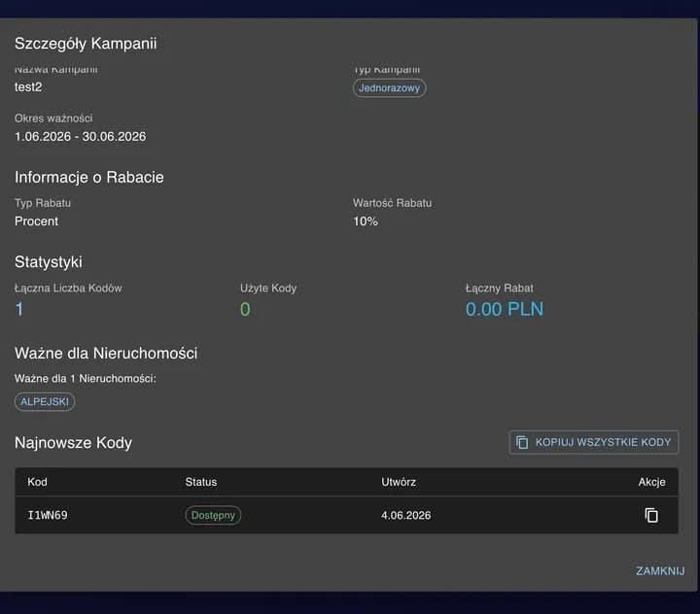Click the code I1WN69 cell
The height and width of the screenshot is (614, 700).
(48, 515)
